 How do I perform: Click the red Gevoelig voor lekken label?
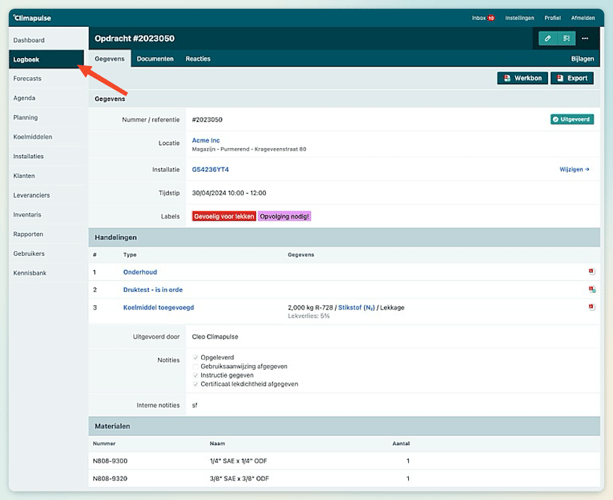(223, 216)
